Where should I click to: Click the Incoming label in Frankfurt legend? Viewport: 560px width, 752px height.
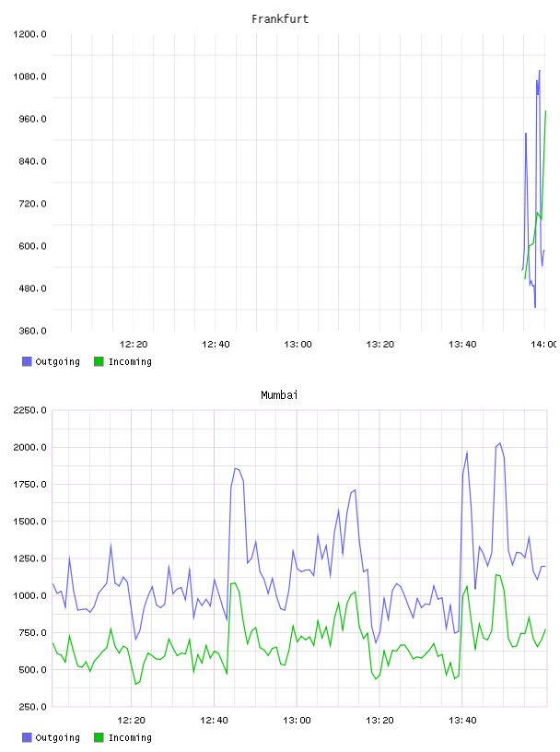coord(130,361)
